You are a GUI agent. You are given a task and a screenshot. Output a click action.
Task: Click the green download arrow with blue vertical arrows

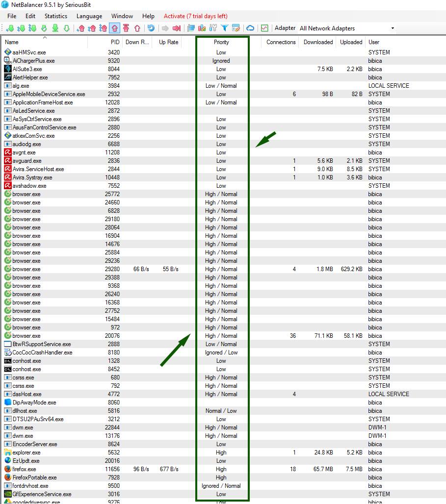pyautogui.click(x=32, y=28)
